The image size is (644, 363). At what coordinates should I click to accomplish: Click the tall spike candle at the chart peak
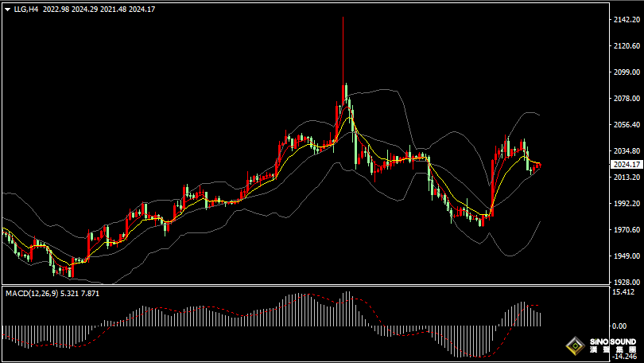343,61
